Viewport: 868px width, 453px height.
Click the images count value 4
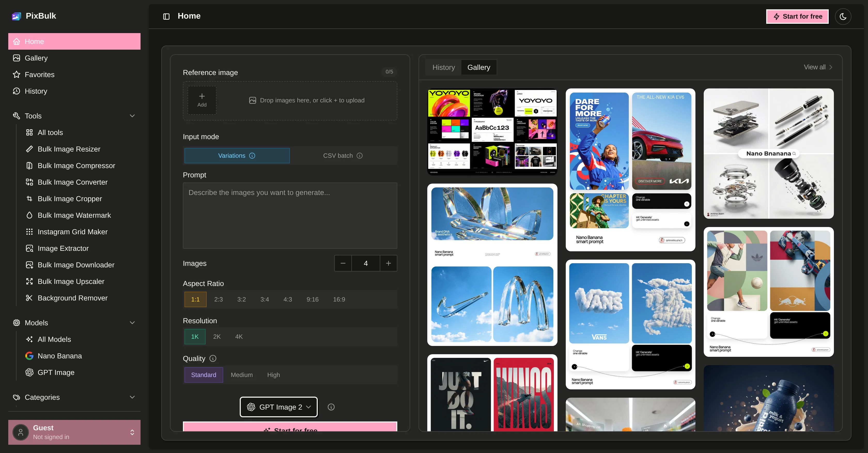coord(366,263)
